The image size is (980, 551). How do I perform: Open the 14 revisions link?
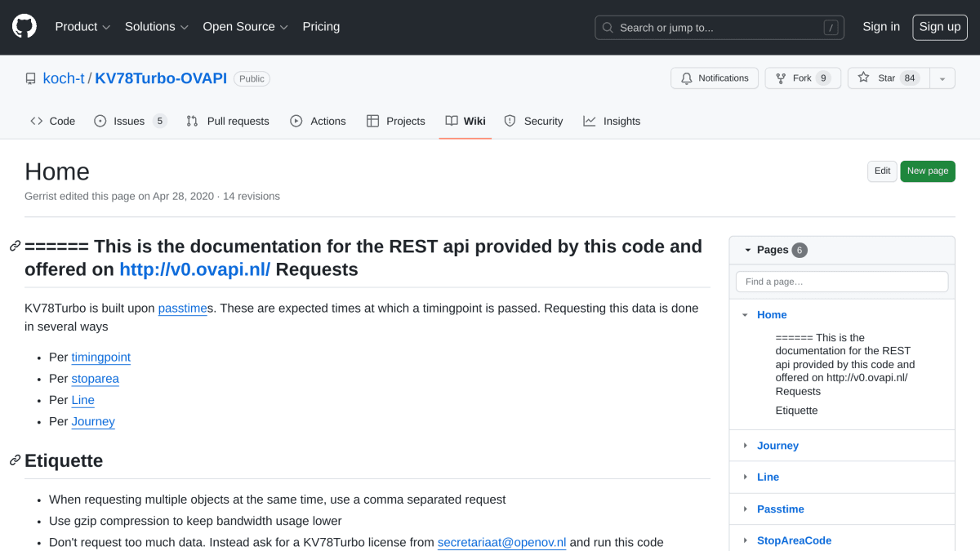tap(252, 196)
